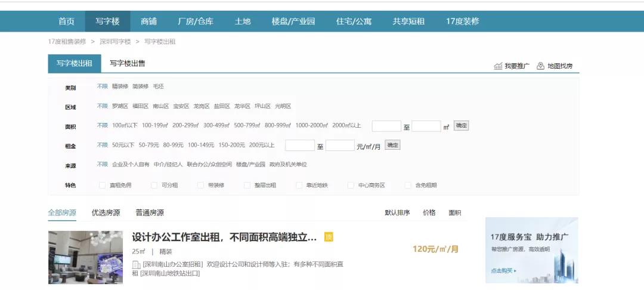The image size is (644, 290).
Task: Select the 普通房源 listing tab
Action: [x=150, y=213]
